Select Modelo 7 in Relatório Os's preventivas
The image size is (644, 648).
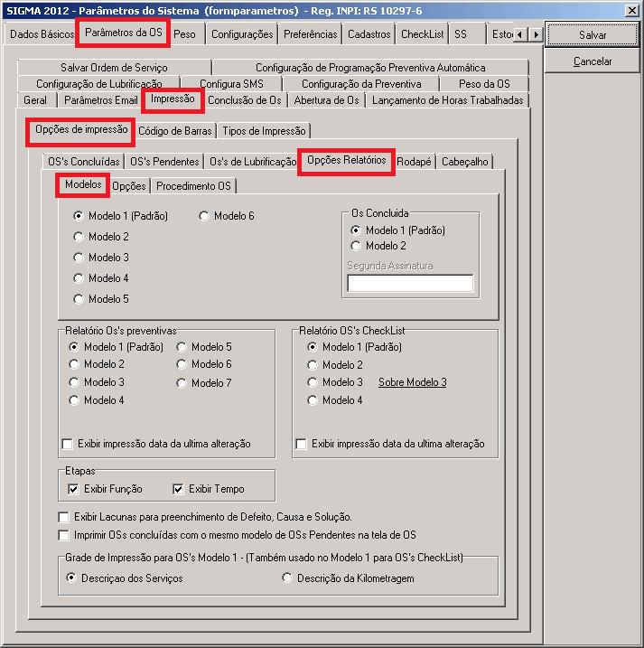(x=204, y=383)
